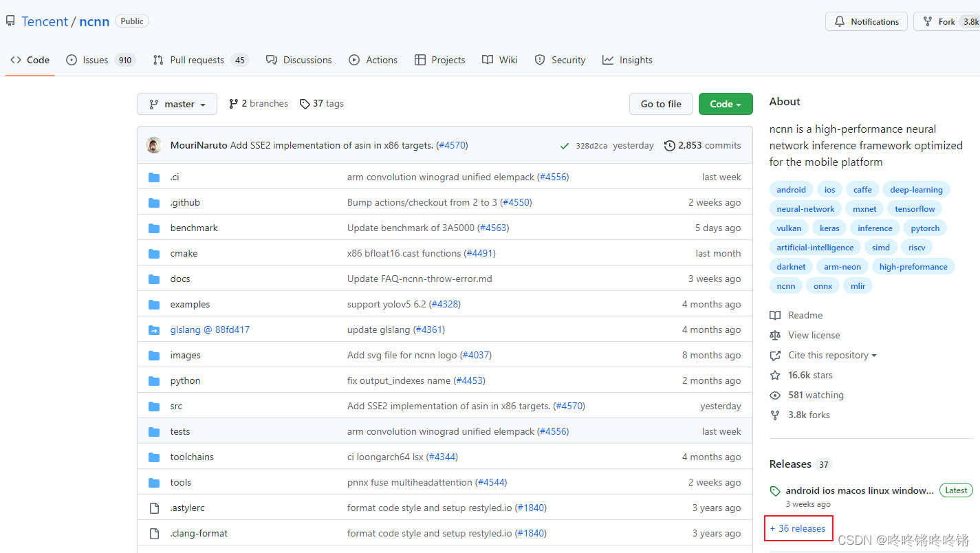Screen dimensions: 980x553
Task: Open the glslang @ 88fd417 submodule
Action: point(210,329)
